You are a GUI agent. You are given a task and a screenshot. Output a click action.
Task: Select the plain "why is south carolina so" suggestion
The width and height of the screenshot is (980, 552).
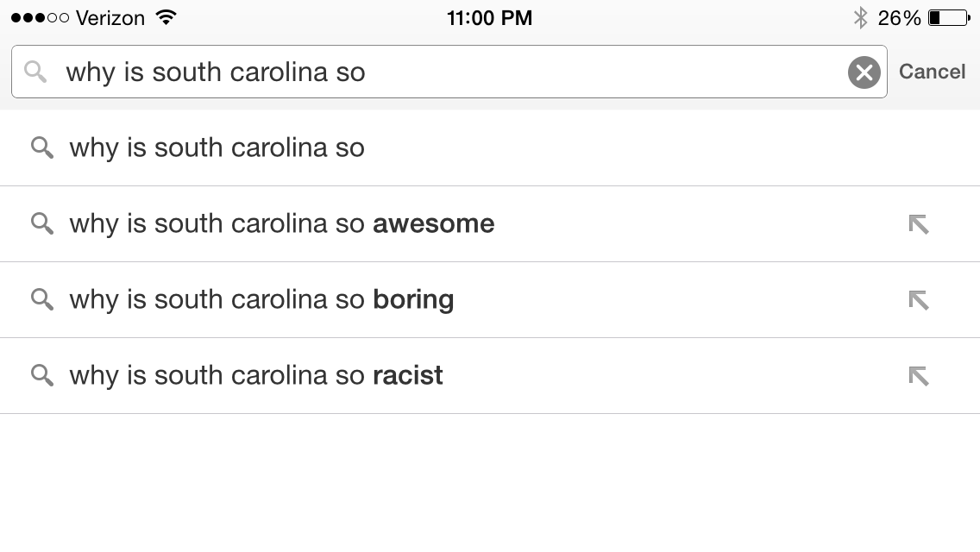coord(217,147)
